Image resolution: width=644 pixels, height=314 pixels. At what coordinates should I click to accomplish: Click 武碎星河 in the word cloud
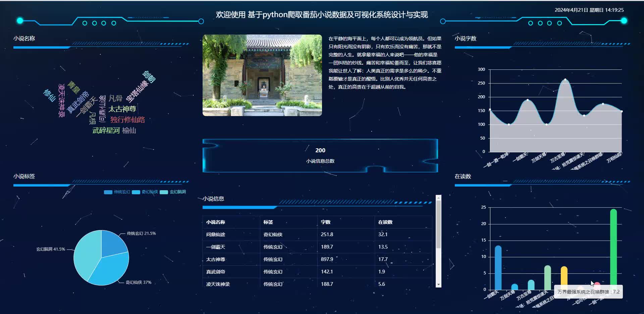pyautogui.click(x=106, y=130)
